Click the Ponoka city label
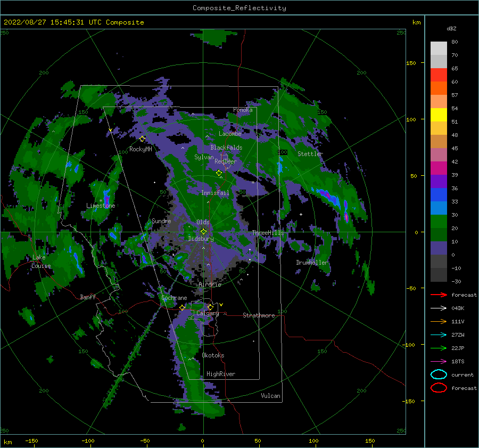This screenshot has width=479, height=448. (x=243, y=110)
